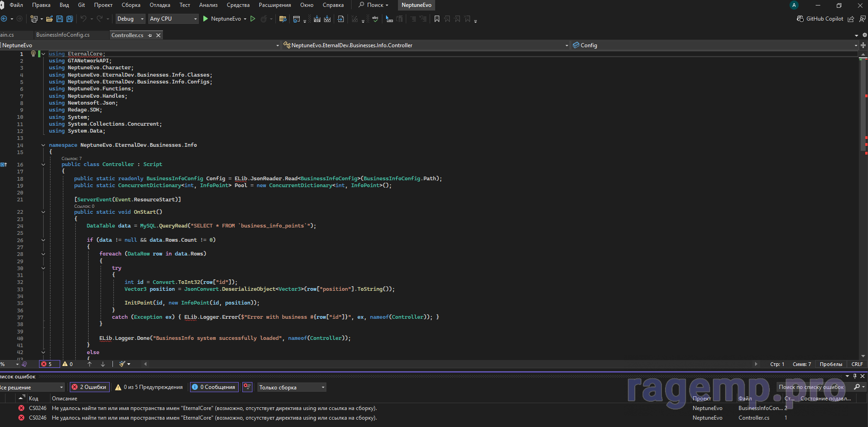The width and height of the screenshot is (868, 427).
Task: Click the Save All icon
Action: (70, 19)
